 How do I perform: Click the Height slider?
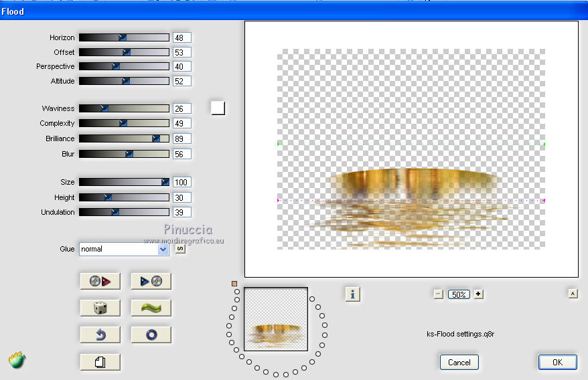pyautogui.click(x=124, y=197)
